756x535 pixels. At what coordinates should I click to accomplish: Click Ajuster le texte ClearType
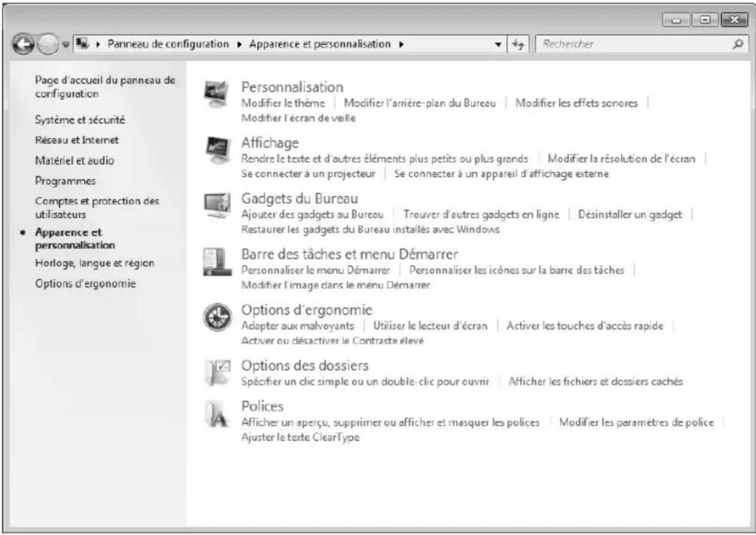[x=300, y=437]
